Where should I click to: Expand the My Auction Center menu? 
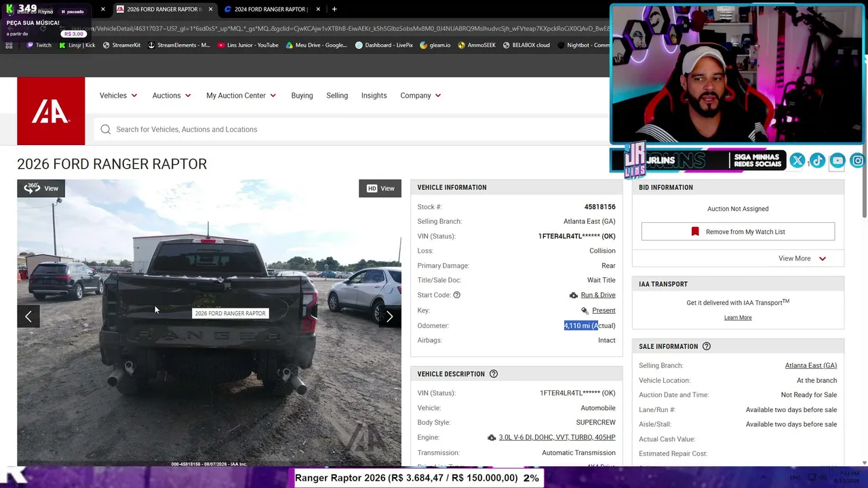click(241, 96)
